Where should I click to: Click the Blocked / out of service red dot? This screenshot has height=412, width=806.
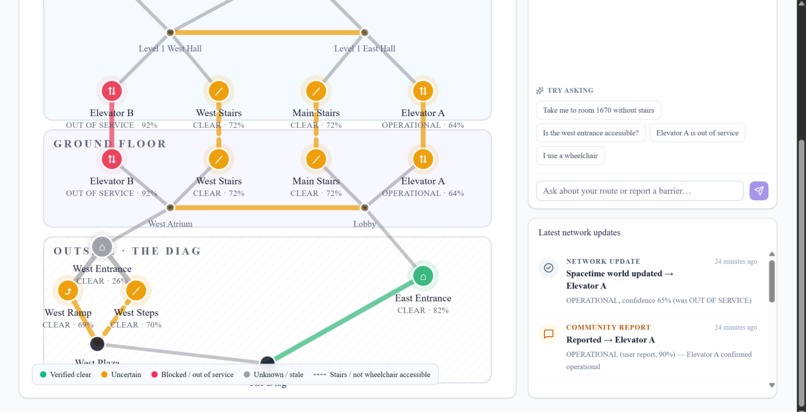click(154, 374)
